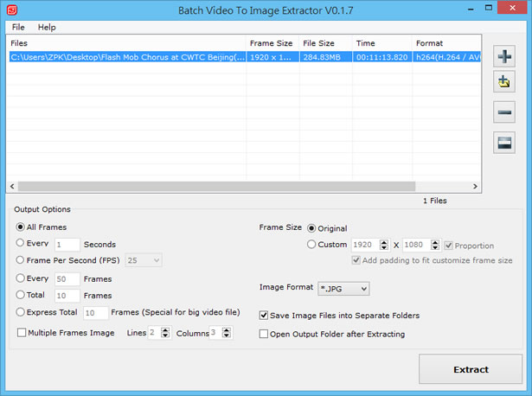Uncheck Save Image Files into Separate Folders
Image resolution: width=532 pixels, height=396 pixels.
click(264, 316)
